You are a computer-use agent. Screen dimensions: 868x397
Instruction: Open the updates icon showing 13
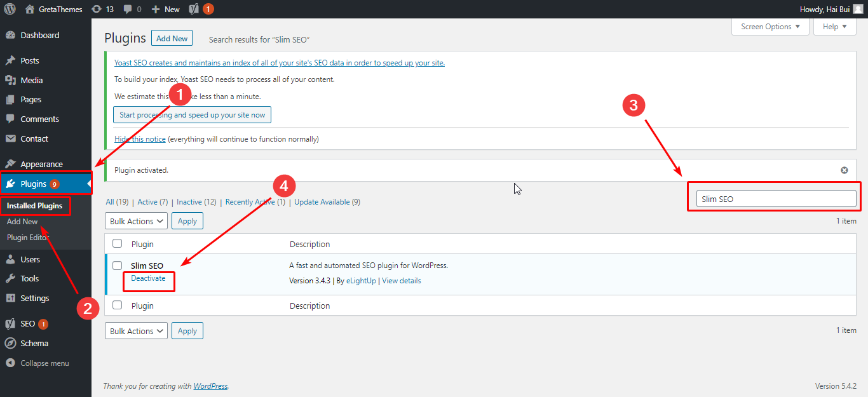tap(103, 9)
